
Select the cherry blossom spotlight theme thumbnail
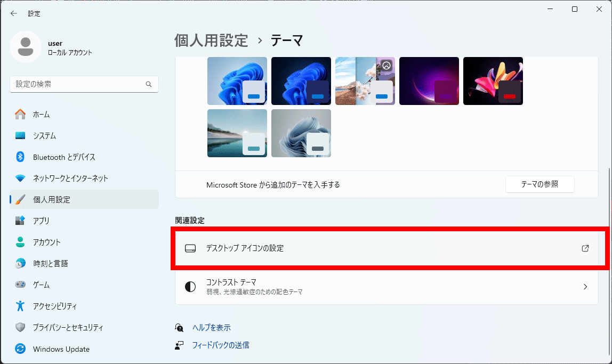tap(365, 81)
